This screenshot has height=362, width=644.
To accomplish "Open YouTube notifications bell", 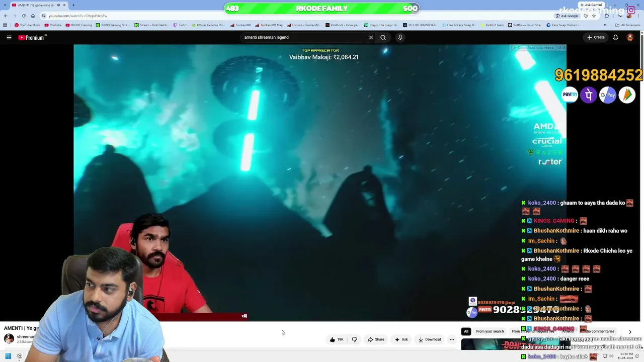I will point(615,37).
